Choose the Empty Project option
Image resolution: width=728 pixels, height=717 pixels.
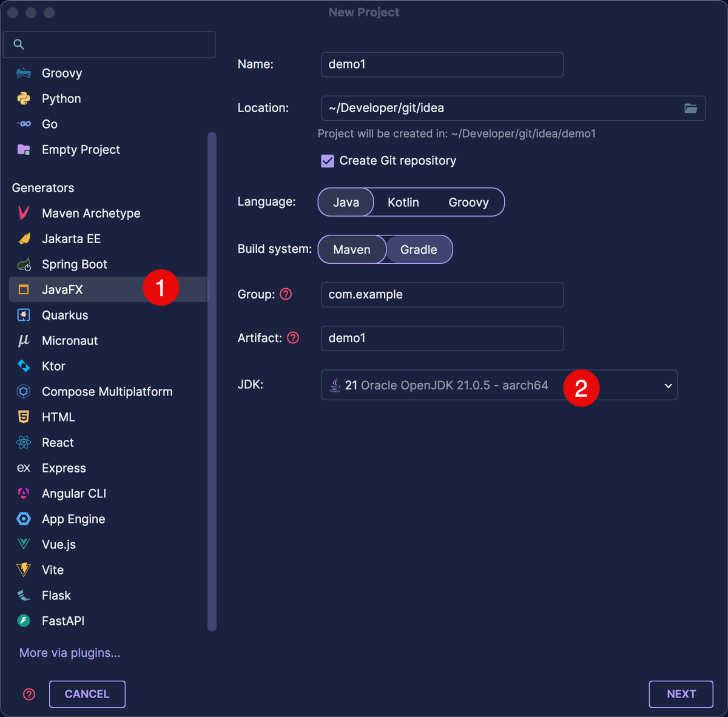(81, 149)
